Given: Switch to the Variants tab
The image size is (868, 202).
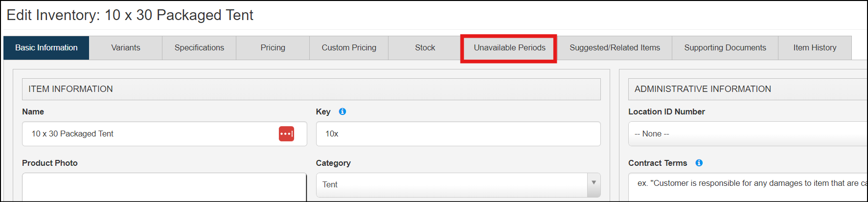Looking at the screenshot, I should pyautogui.click(x=125, y=48).
